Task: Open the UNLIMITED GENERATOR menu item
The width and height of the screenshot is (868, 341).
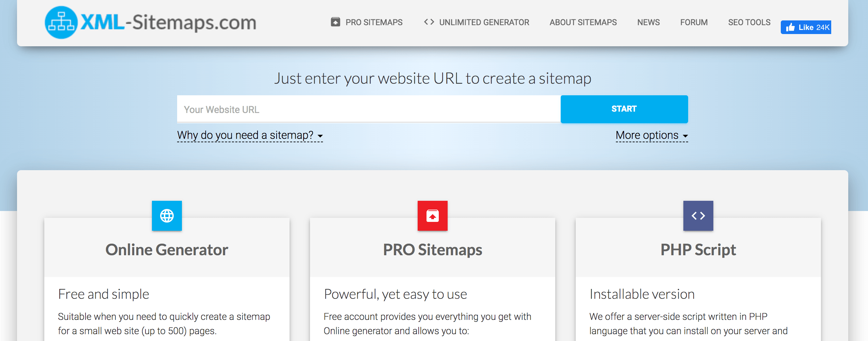Action: tap(484, 22)
